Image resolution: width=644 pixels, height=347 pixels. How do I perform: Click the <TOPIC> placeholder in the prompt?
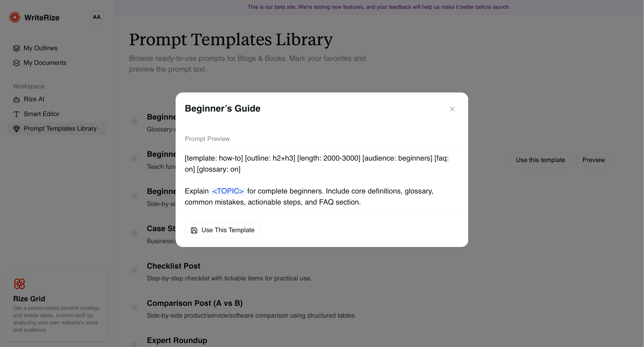coord(228,191)
